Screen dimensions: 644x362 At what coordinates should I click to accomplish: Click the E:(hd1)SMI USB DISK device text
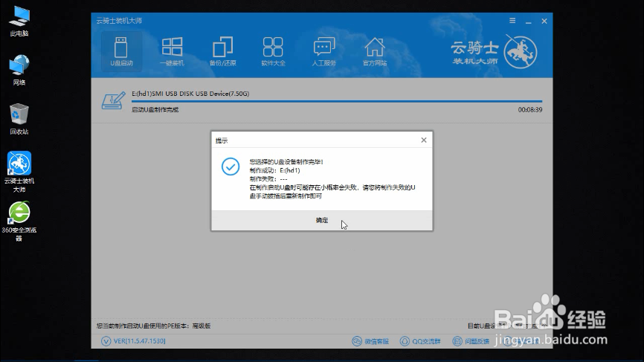click(190, 94)
